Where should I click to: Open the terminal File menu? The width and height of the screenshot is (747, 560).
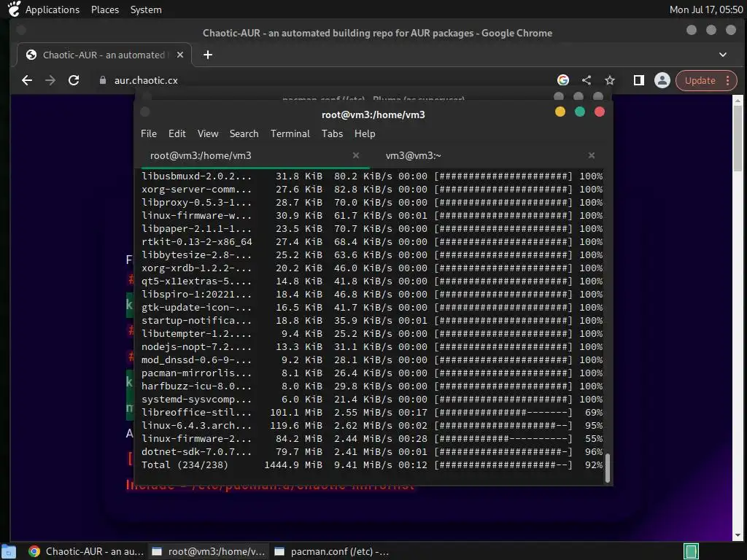tap(149, 134)
